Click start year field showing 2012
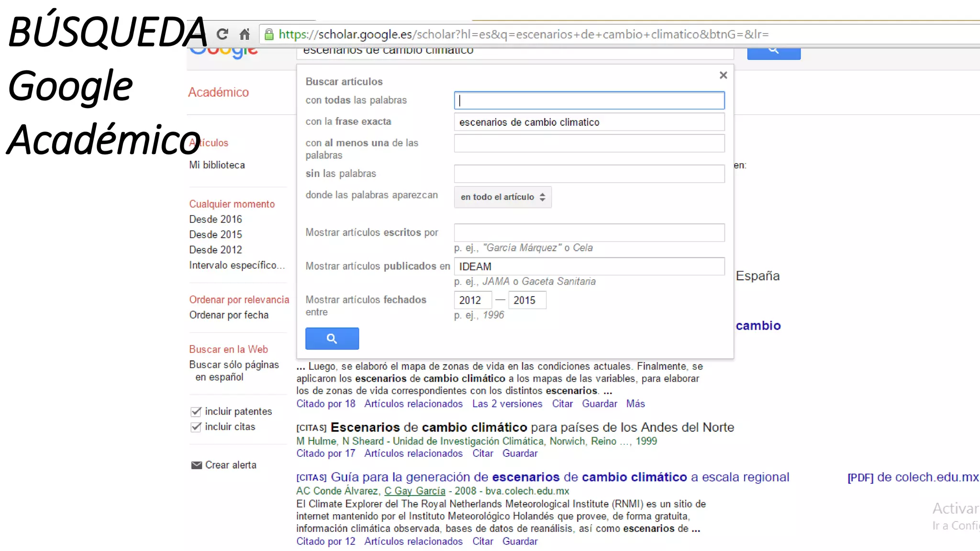Screen dimensions: 980x551 [473, 300]
